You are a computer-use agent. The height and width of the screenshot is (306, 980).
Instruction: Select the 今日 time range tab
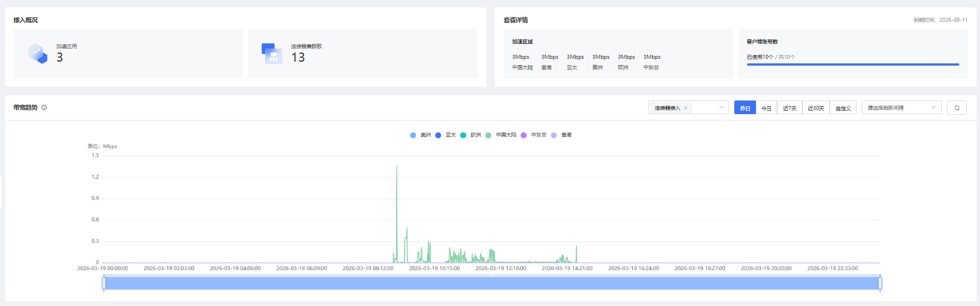[x=766, y=108]
